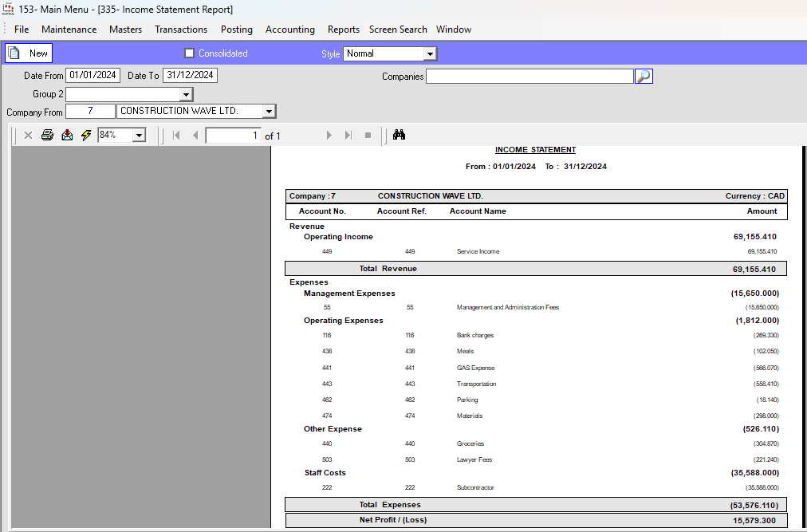Open the Posting menu
Image resolution: width=807 pixels, height=532 pixels.
tap(237, 30)
